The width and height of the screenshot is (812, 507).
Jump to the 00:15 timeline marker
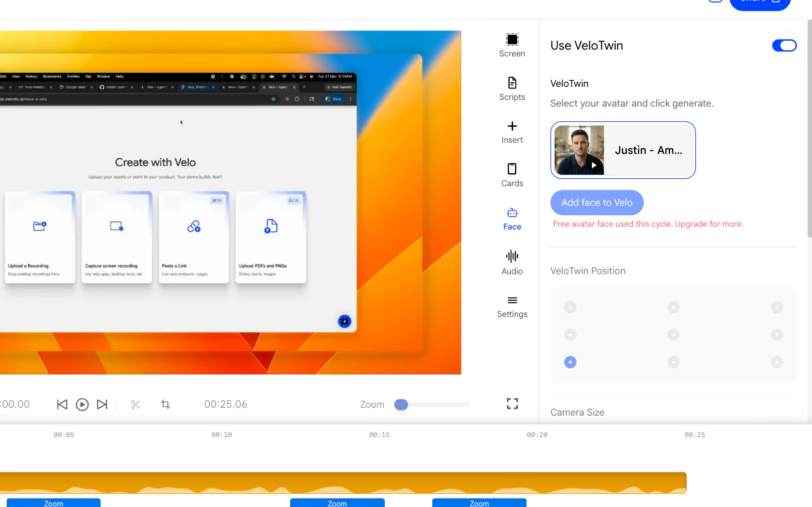point(379,435)
